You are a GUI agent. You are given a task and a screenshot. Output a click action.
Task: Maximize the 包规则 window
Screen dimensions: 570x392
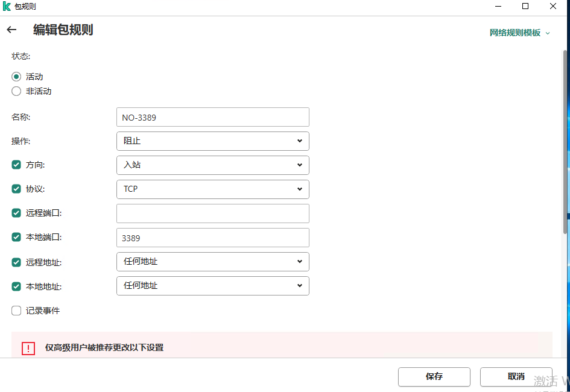[x=525, y=7]
